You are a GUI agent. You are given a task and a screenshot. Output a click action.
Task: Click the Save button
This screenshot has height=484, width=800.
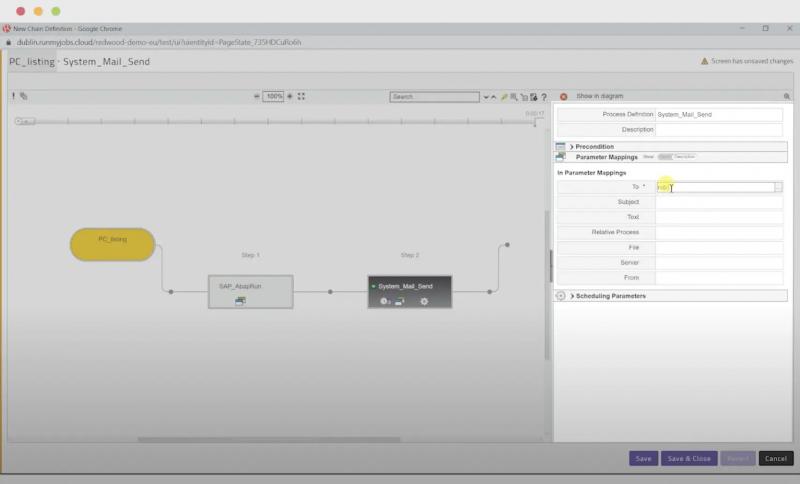[x=643, y=458]
